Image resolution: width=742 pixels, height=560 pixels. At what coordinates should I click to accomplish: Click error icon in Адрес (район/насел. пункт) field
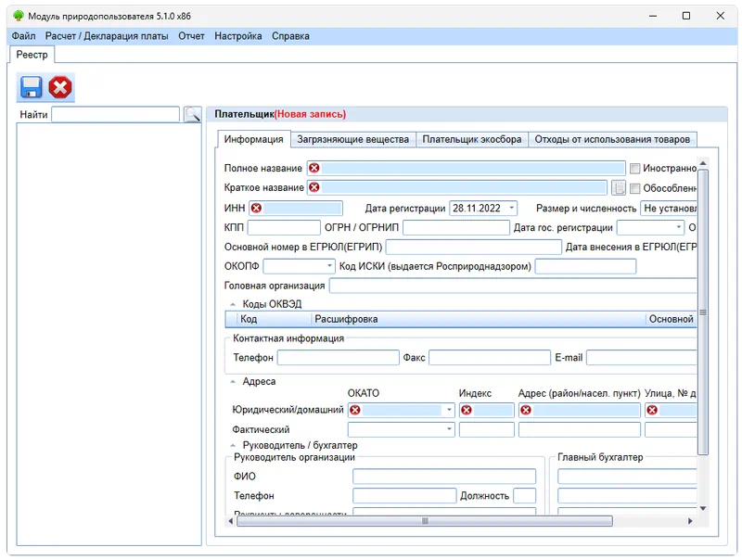(x=526, y=410)
